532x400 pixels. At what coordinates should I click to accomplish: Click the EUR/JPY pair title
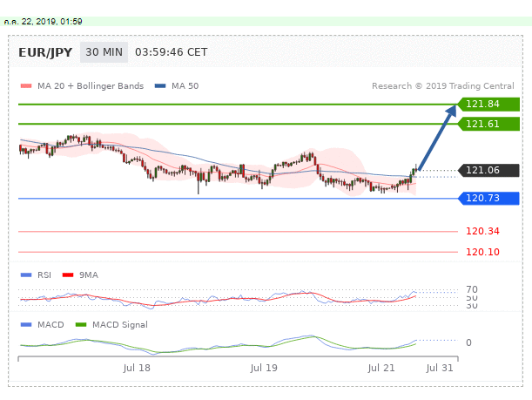coord(44,52)
